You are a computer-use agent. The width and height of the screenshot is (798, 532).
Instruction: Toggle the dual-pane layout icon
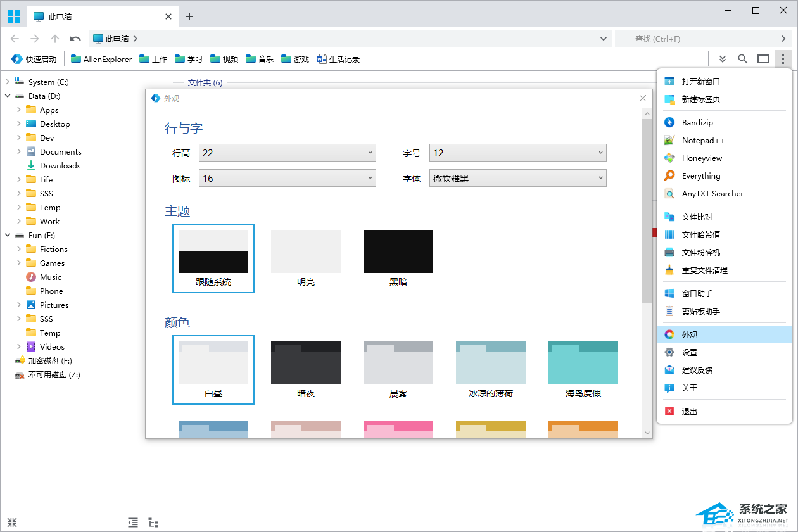tap(763, 59)
